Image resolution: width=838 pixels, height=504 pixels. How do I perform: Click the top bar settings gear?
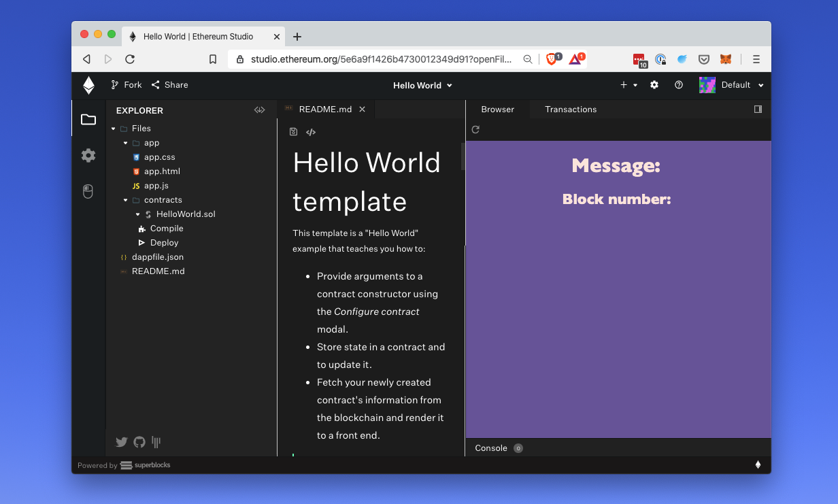(x=654, y=85)
